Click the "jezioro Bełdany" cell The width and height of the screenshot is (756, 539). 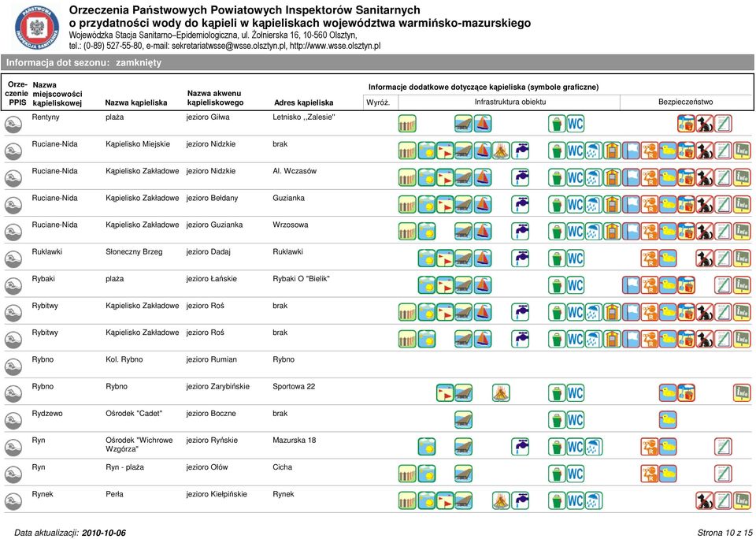click(x=212, y=198)
